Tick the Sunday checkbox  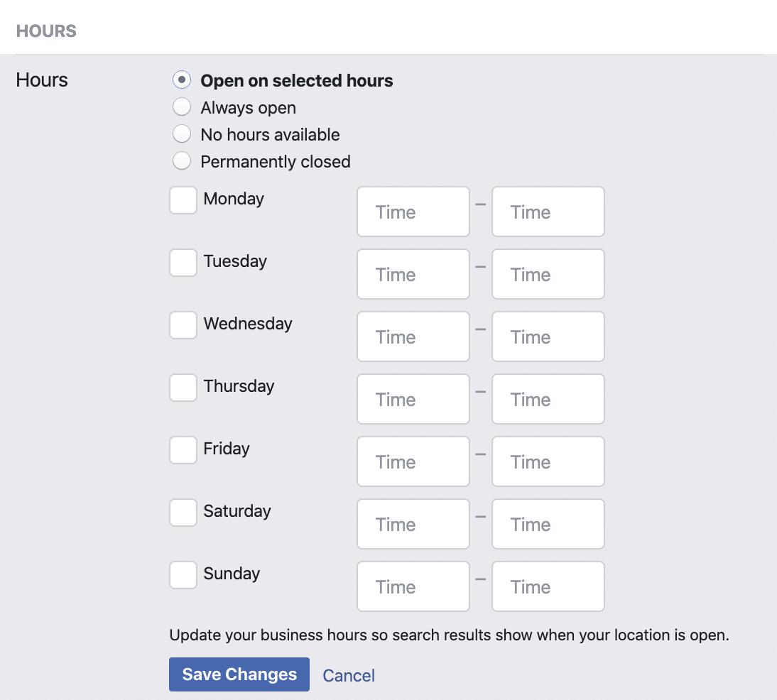click(x=183, y=575)
